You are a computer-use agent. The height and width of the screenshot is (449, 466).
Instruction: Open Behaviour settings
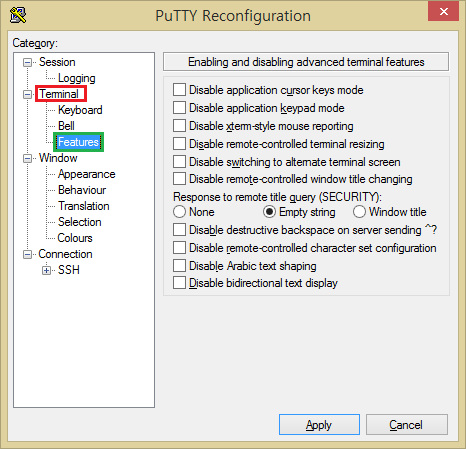82,190
